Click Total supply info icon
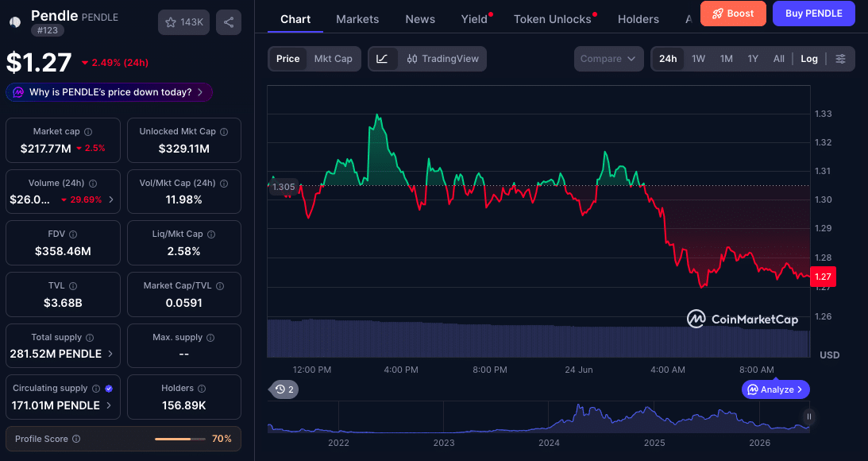 click(x=90, y=338)
